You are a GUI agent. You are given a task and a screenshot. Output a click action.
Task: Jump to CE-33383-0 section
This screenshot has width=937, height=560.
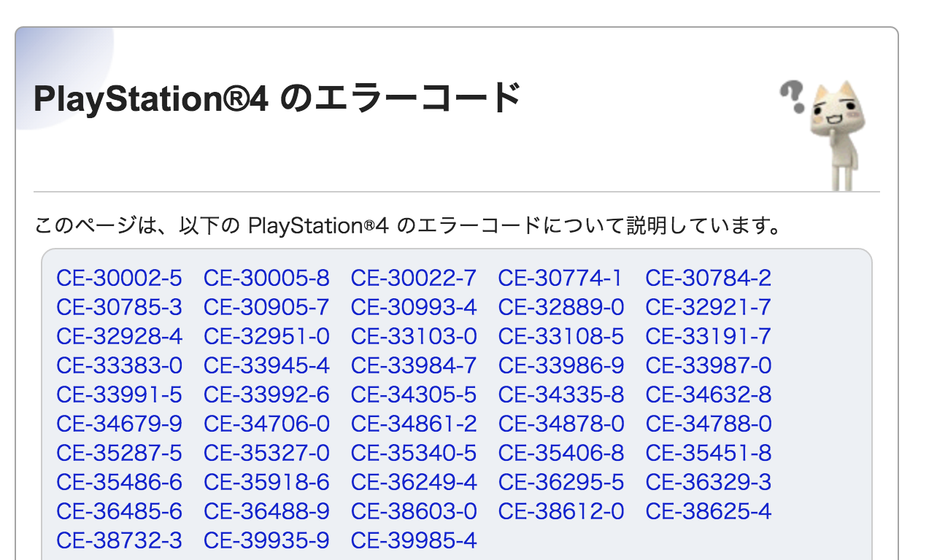(119, 365)
